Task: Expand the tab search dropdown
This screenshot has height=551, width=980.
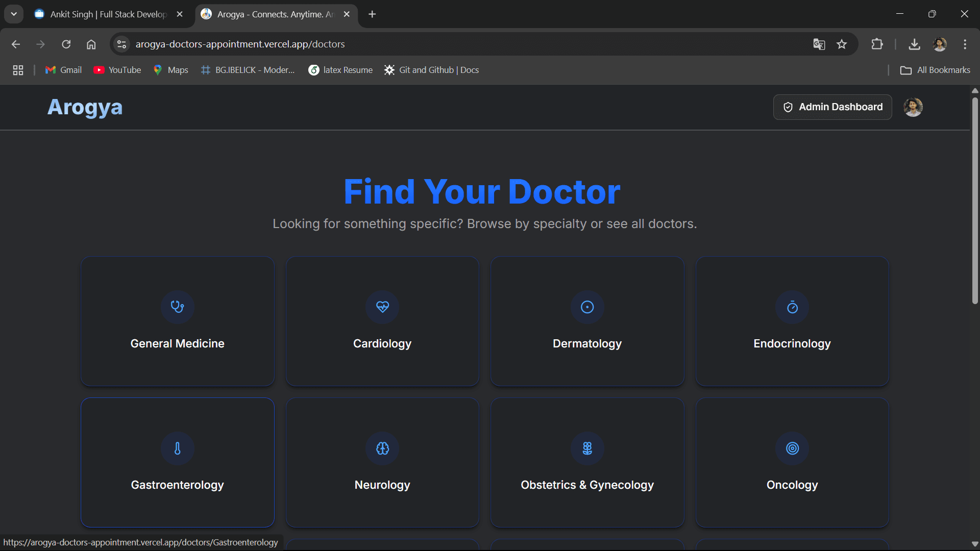Action: [x=14, y=14]
